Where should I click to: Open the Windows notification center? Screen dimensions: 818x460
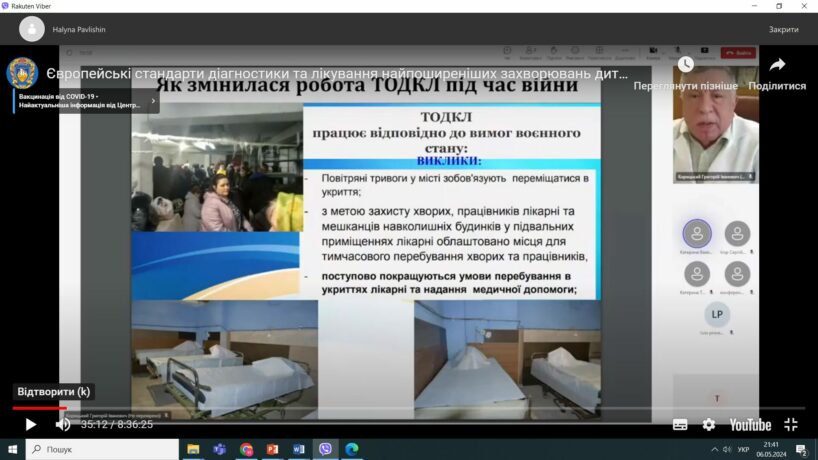tap(801, 449)
